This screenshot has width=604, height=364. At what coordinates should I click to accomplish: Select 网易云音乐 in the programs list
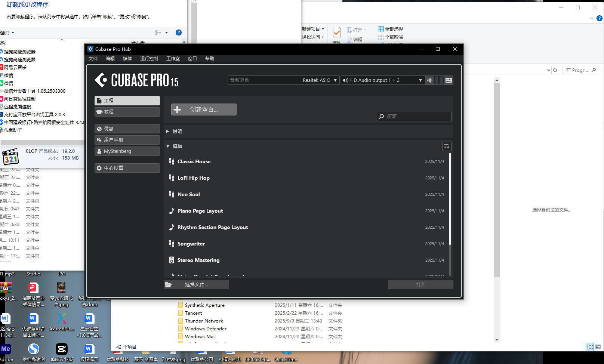pos(15,68)
